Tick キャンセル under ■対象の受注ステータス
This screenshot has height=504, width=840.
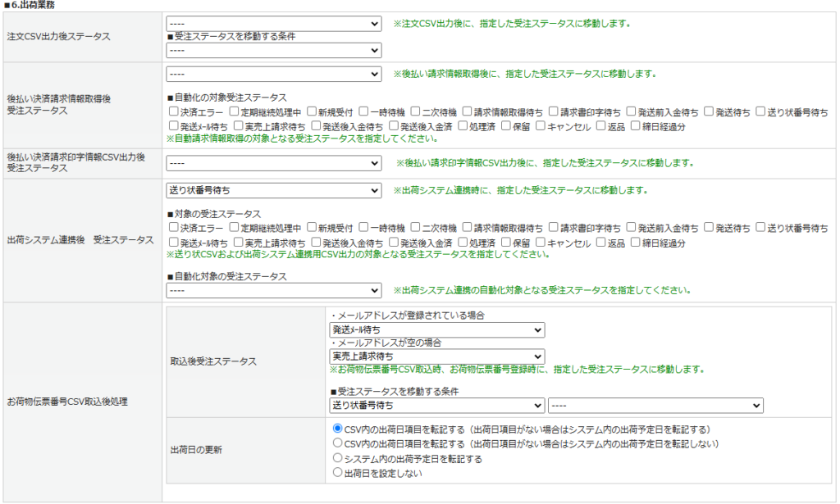(x=541, y=243)
